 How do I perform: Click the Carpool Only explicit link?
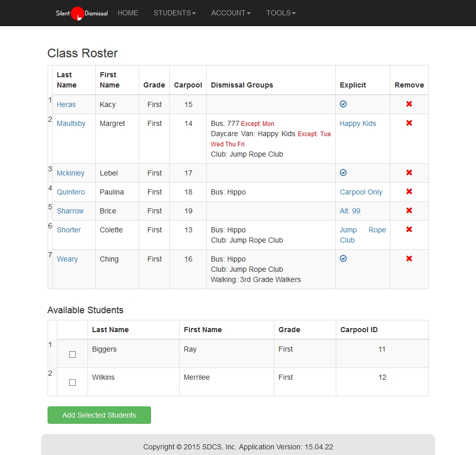[361, 192]
